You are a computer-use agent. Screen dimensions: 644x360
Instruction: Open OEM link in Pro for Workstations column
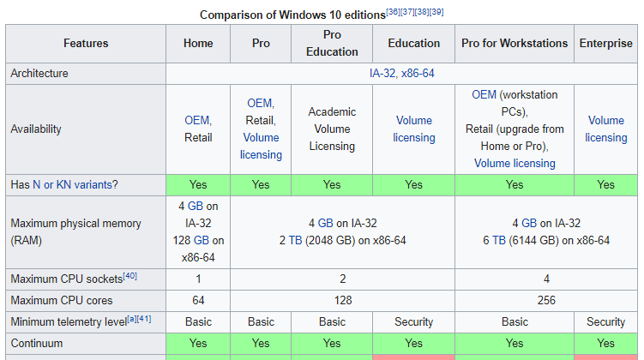click(x=484, y=95)
